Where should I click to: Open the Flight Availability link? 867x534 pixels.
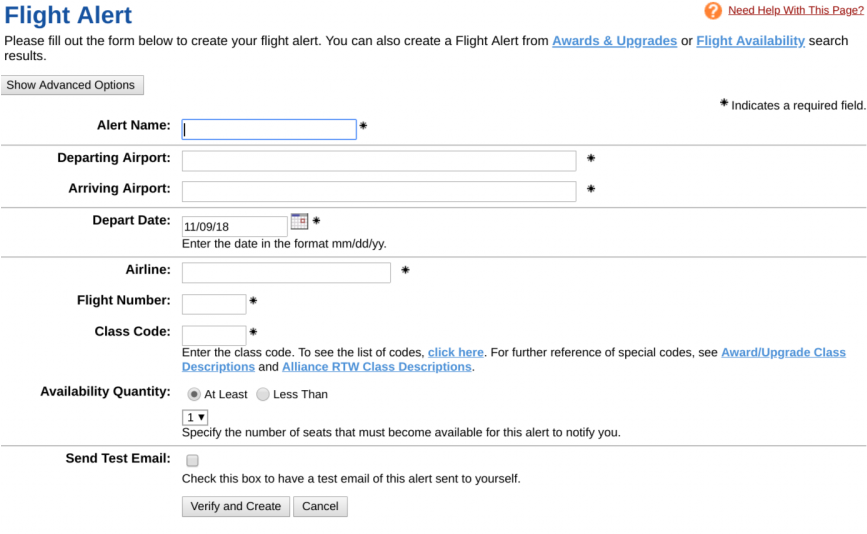point(750,41)
